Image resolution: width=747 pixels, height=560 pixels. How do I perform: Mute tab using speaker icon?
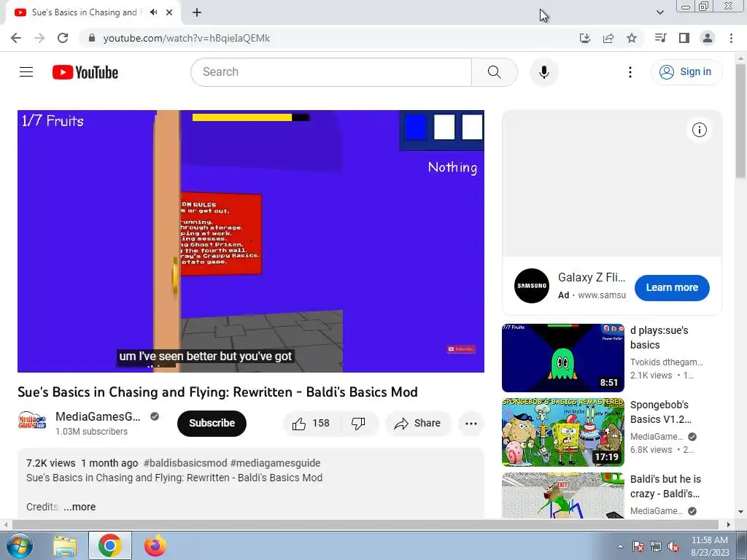[153, 12]
